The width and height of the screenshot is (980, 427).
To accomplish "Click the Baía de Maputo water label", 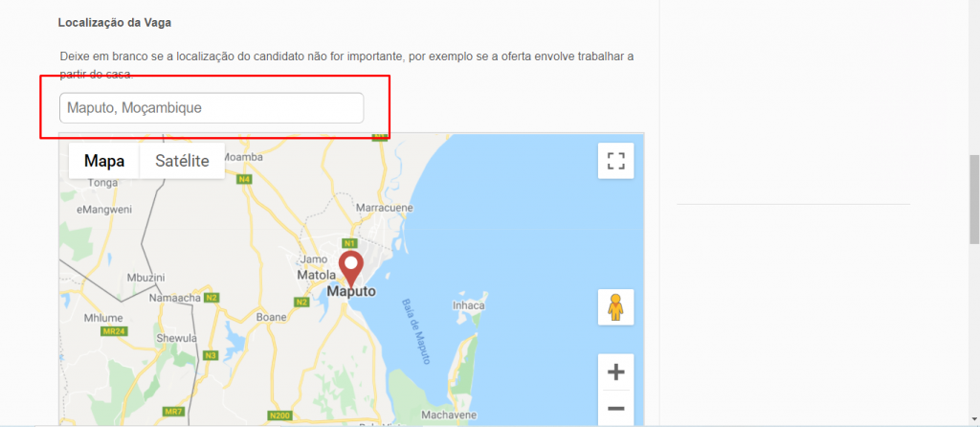I will tap(415, 332).
